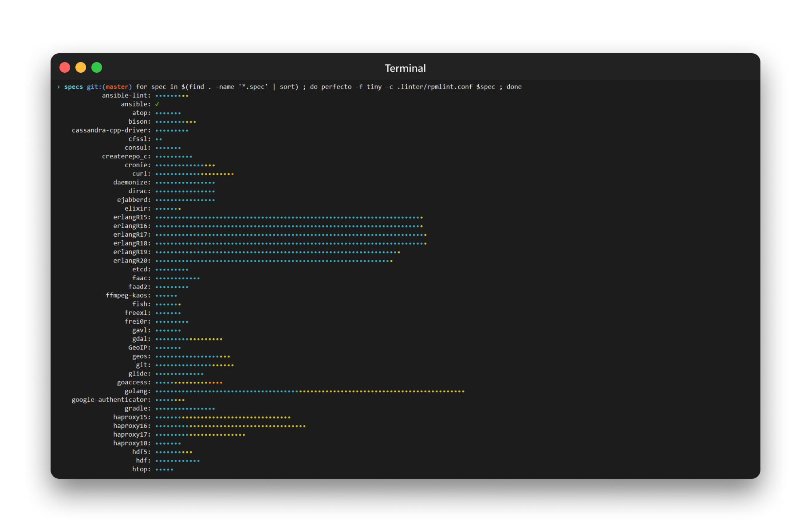
Task: Click the 'gavl:' row label
Action: click(x=142, y=330)
